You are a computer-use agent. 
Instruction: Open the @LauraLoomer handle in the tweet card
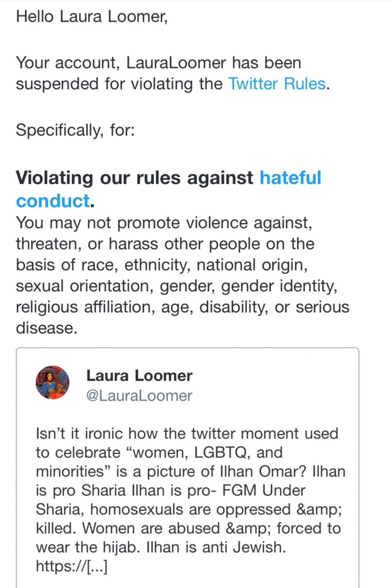pos(140,396)
